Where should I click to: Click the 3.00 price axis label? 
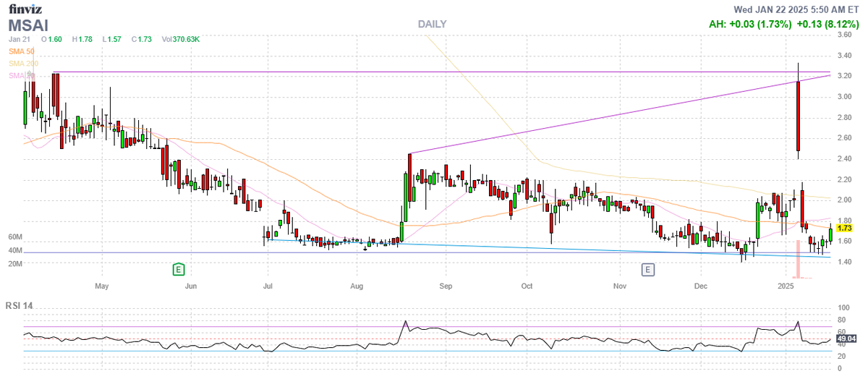pos(844,97)
